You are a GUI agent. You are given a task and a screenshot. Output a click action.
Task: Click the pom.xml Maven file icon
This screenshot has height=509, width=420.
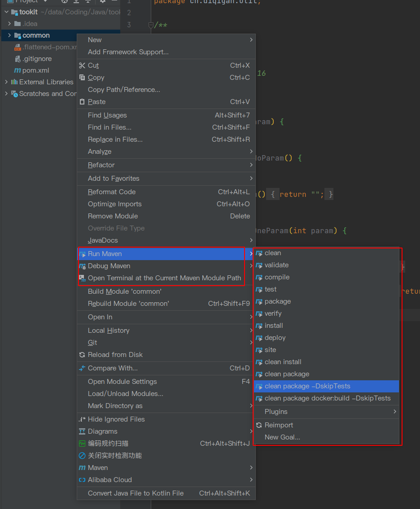[x=17, y=70]
